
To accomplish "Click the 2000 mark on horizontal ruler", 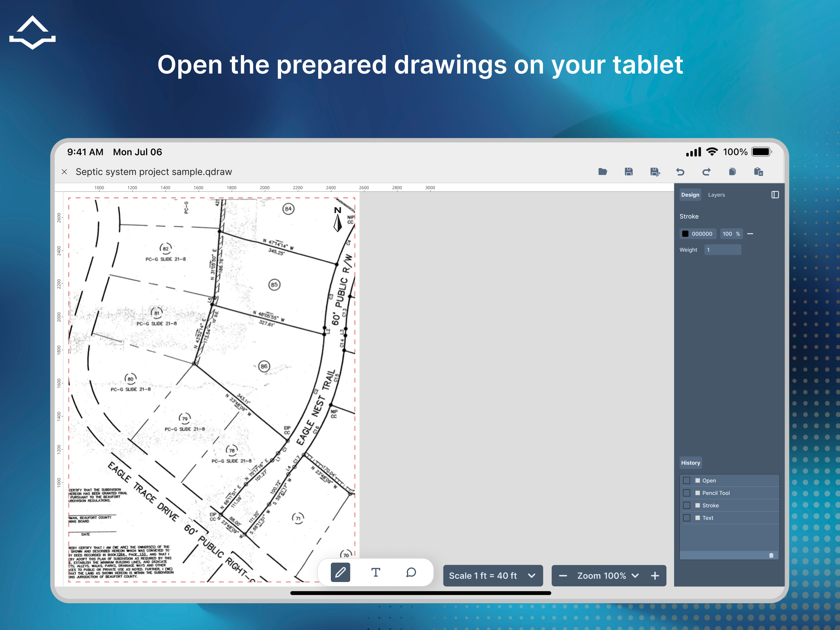I will pyautogui.click(x=265, y=188).
